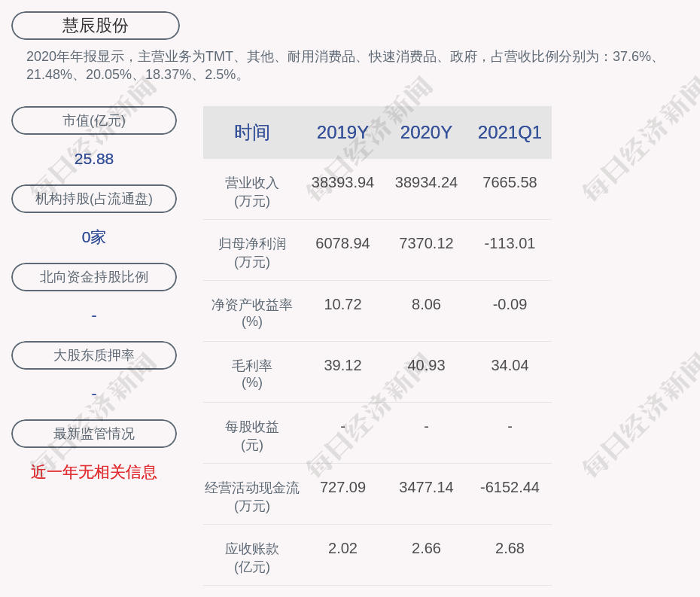Viewport: 700px width, 597px height.
Task: Click the red 近一年无相关信息 text
Action: pos(94,472)
